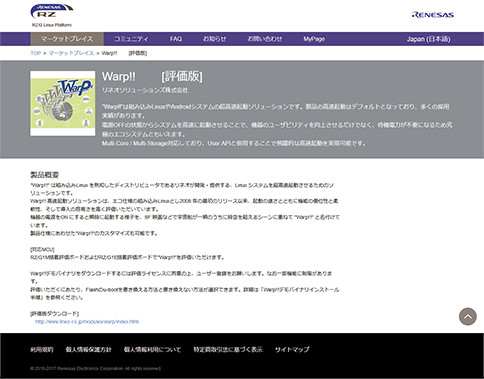This screenshot has height=379, width=484.
Task: Open the lineo.co.jp warp download URL
Action: [87, 322]
